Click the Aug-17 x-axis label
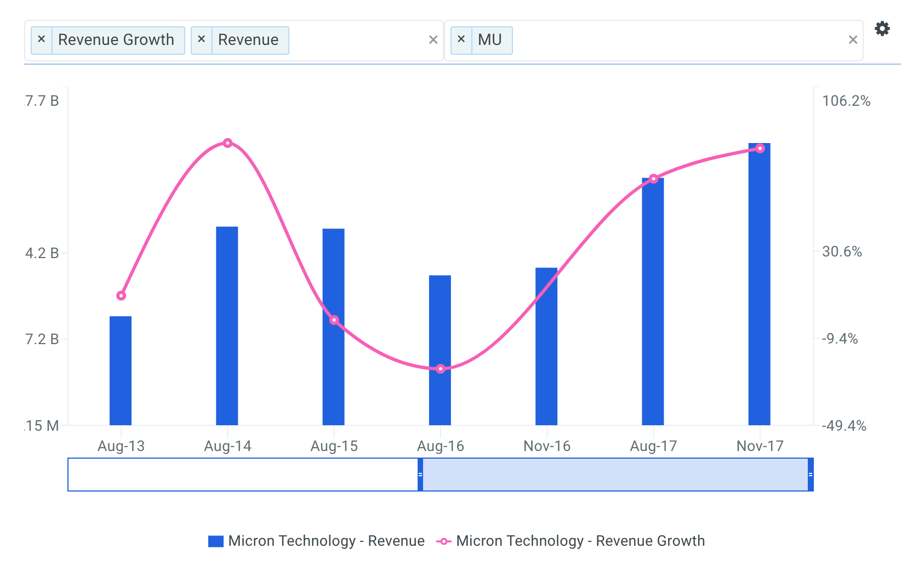The image size is (924, 571). point(653,446)
